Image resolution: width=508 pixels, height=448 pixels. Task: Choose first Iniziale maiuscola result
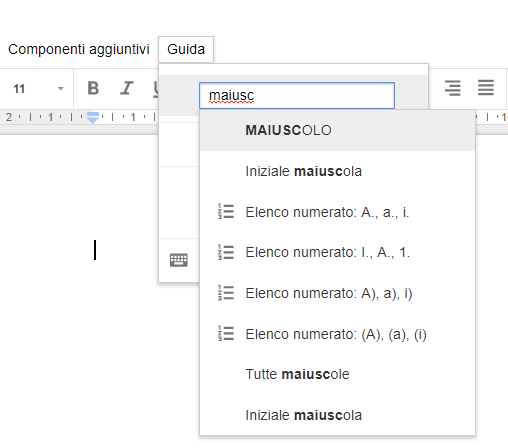point(337,171)
